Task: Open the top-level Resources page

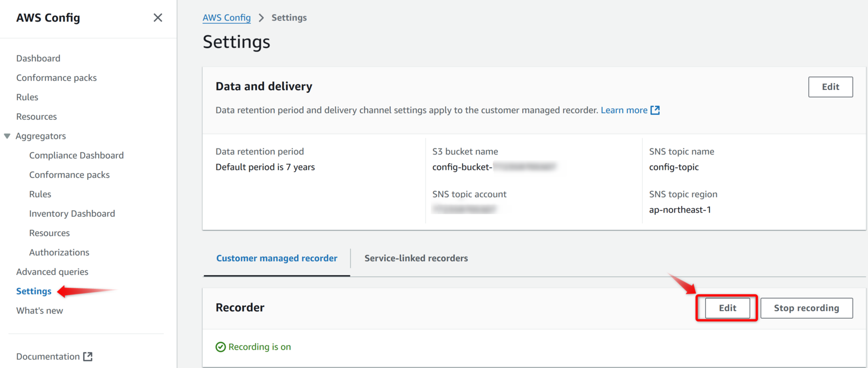Action: coord(36,117)
